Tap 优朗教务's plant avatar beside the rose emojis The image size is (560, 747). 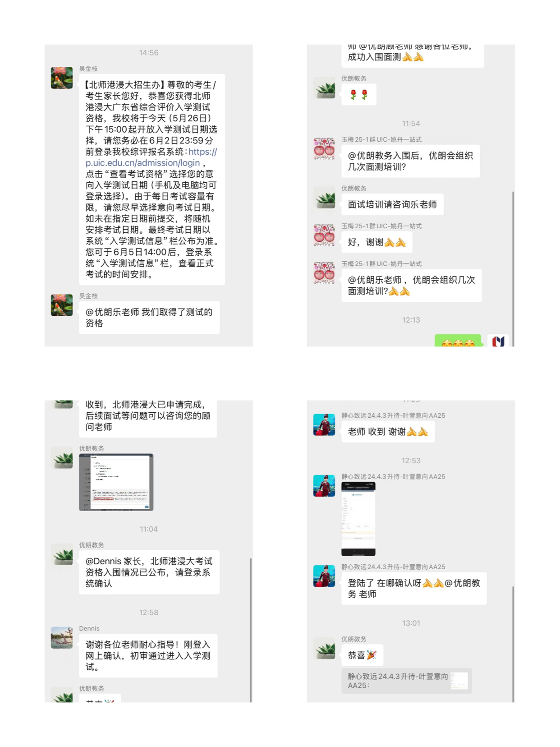coord(324,88)
